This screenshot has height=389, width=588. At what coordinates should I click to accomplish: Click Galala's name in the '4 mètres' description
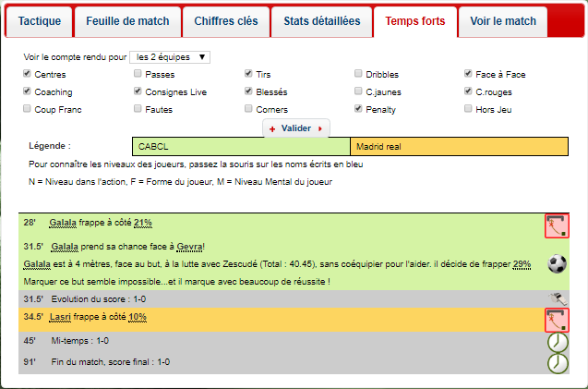(37, 264)
